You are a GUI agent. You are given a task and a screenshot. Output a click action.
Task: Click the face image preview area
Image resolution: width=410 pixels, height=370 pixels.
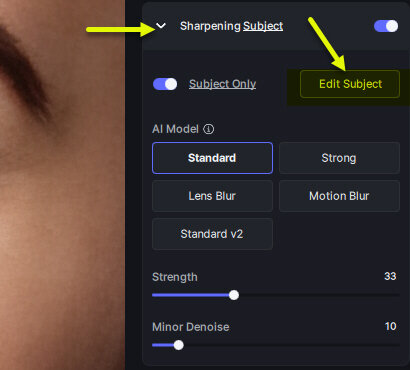(x=62, y=185)
